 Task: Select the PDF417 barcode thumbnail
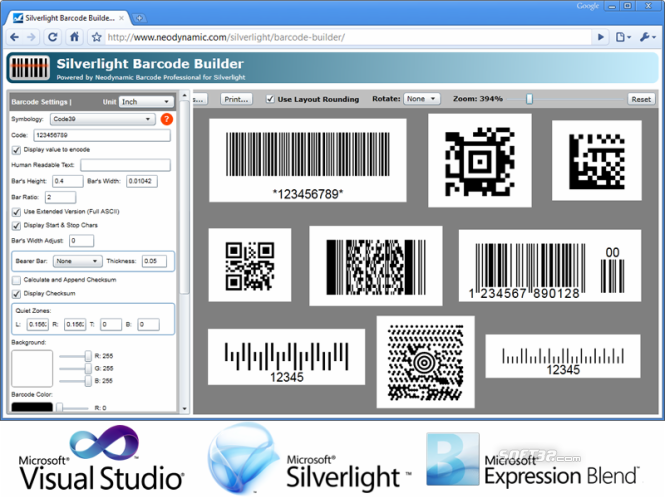pos(376,266)
